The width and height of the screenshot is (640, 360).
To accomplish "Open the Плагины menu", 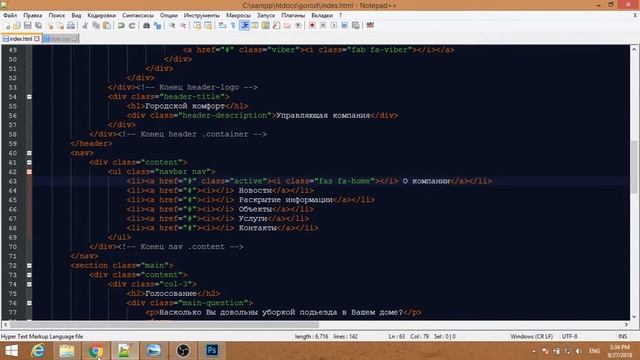I will (x=293, y=15).
